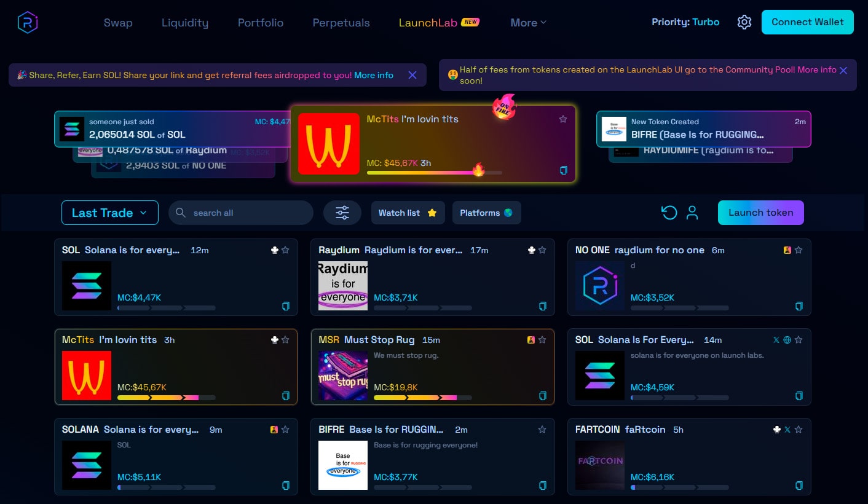Expand the More navigation menu
868x504 pixels.
528,23
